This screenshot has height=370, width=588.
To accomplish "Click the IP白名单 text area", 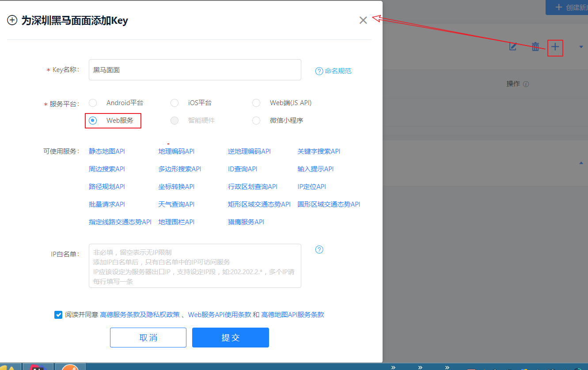I will (x=195, y=266).
